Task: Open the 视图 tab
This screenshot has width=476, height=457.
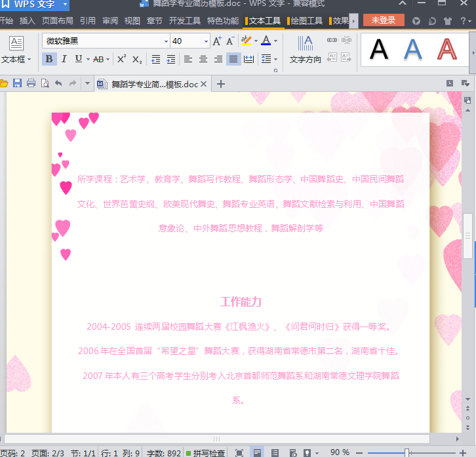Action: pyautogui.click(x=132, y=20)
